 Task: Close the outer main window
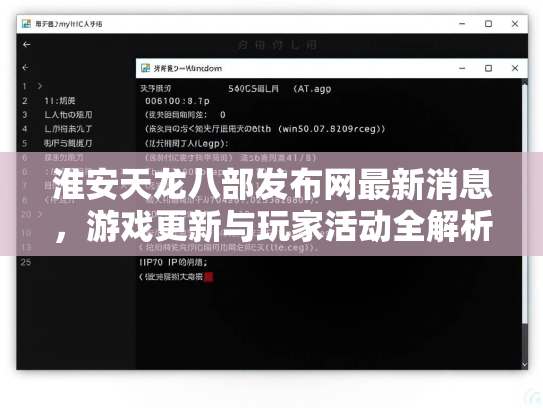[515, 24]
